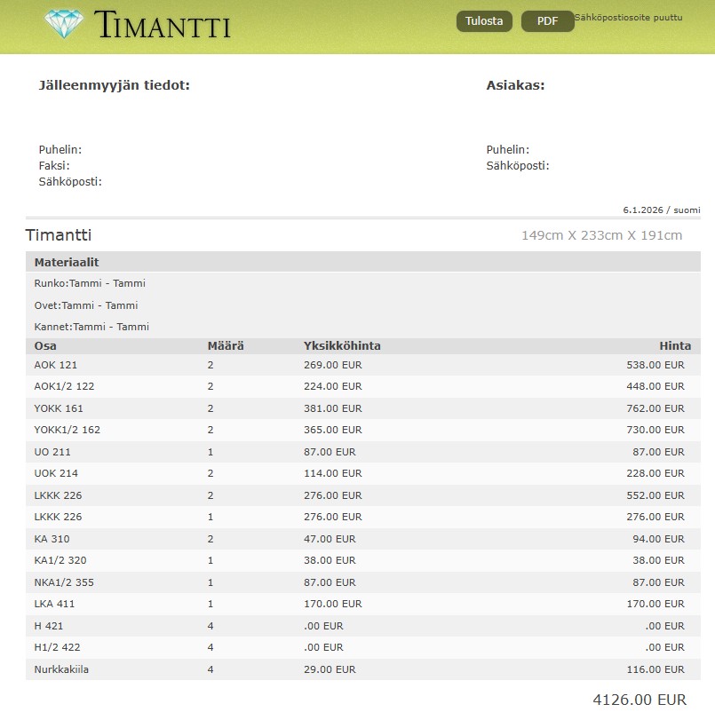Select the 'Jälleenmyyjän tiedot' heading
Screen dimensions: 715x728
pos(114,85)
